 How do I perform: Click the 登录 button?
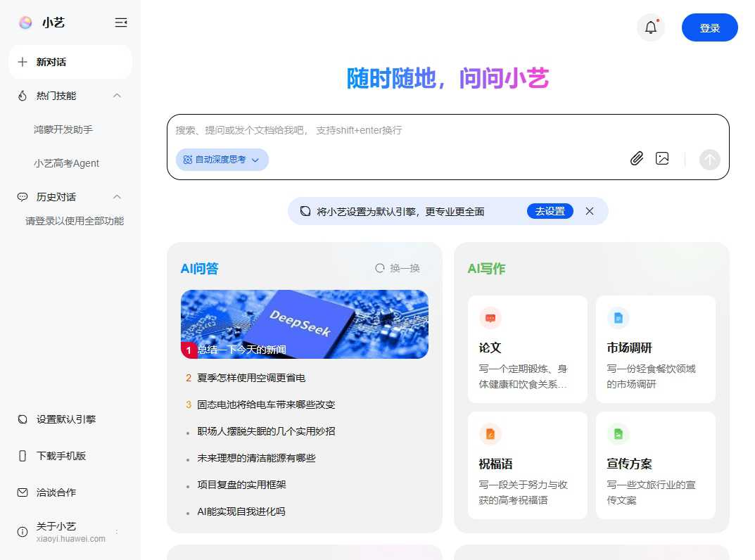click(709, 27)
